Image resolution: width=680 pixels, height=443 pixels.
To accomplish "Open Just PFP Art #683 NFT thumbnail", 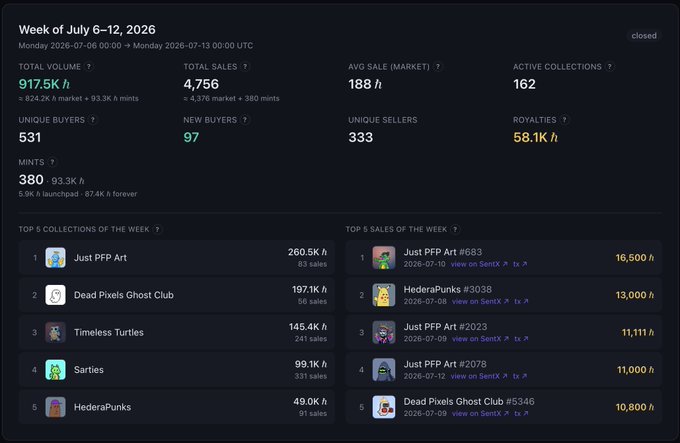I will point(384,257).
